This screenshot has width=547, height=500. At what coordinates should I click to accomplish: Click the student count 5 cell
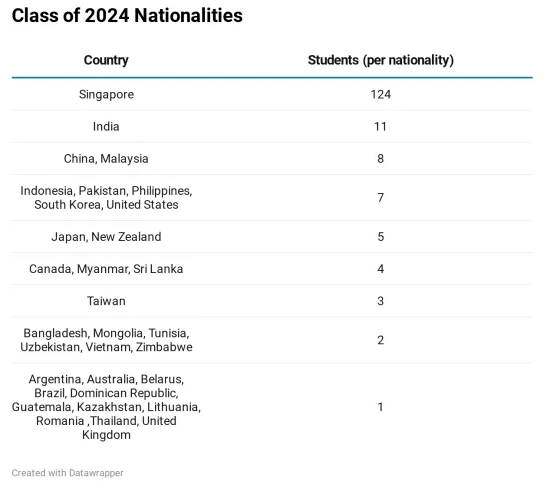click(381, 237)
